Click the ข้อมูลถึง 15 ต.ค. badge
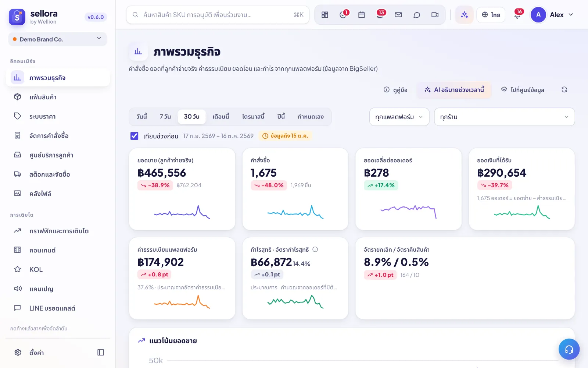The height and width of the screenshot is (368, 588). [286, 136]
